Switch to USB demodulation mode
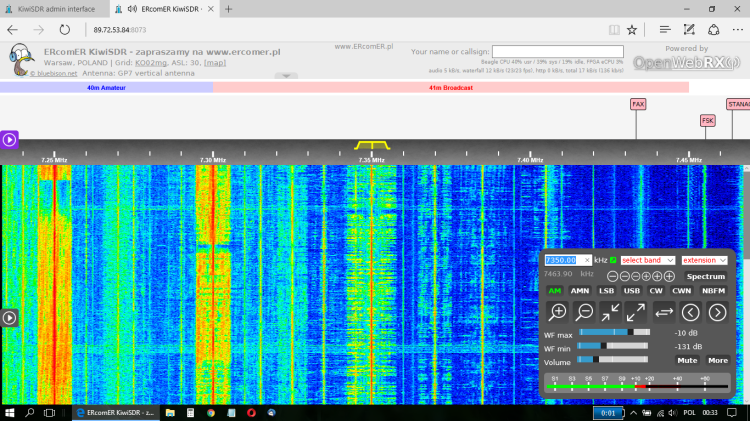 631,291
